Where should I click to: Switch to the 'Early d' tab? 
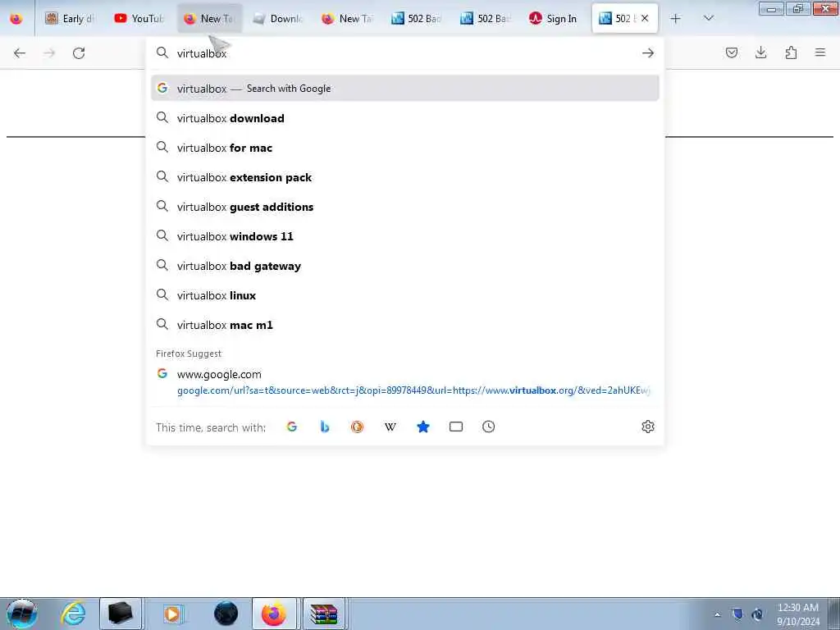(x=70, y=19)
